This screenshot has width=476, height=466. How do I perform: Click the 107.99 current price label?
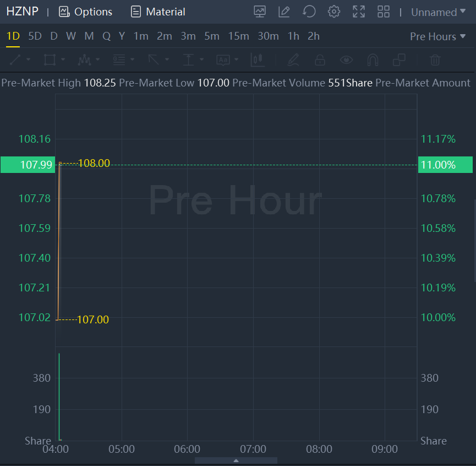[x=28, y=165]
